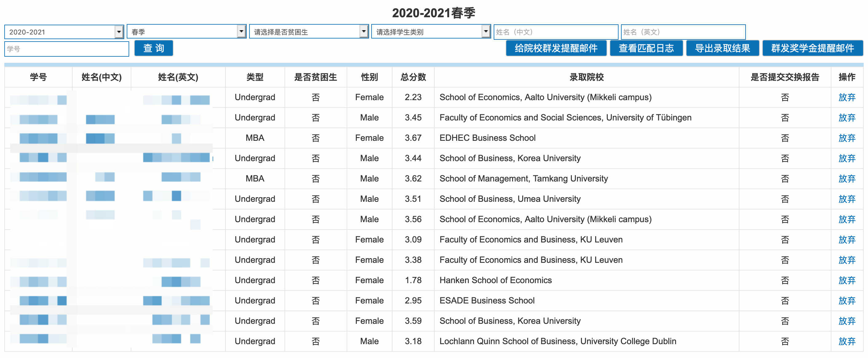868x358 pixels.
Task: Open 查看匹配日志
Action: coord(646,48)
